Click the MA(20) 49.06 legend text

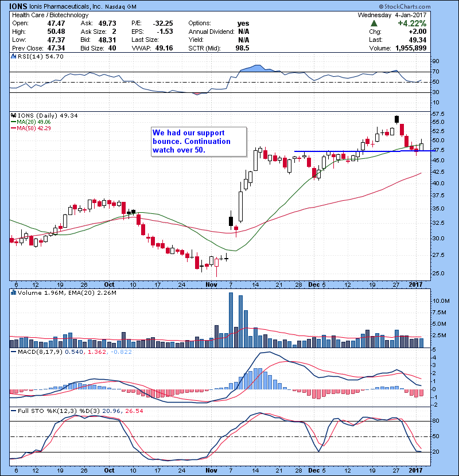click(x=34, y=122)
